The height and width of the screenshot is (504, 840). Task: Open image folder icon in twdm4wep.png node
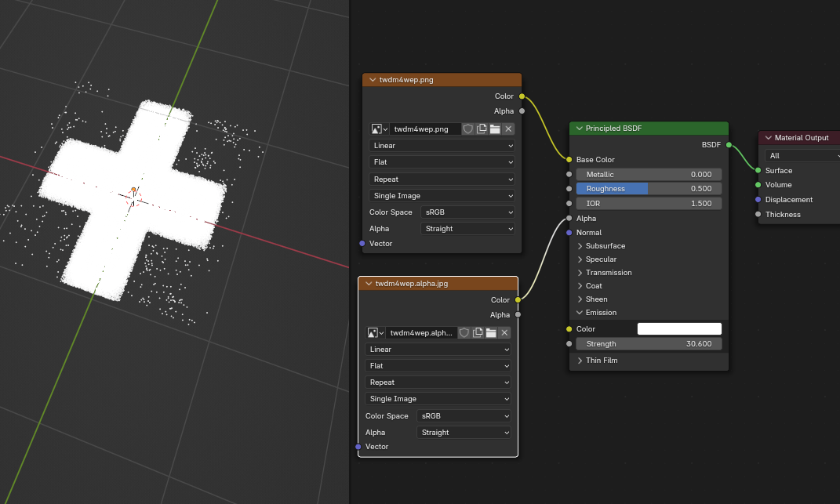(495, 129)
